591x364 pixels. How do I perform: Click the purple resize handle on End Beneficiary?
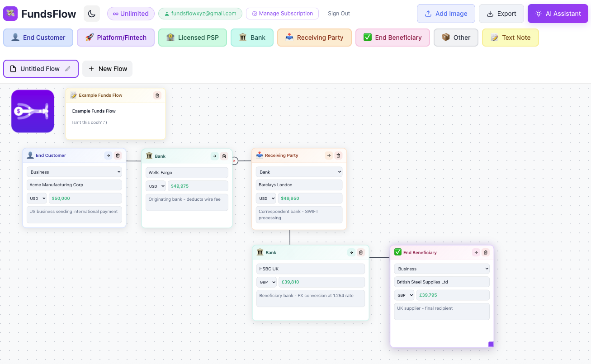click(491, 344)
